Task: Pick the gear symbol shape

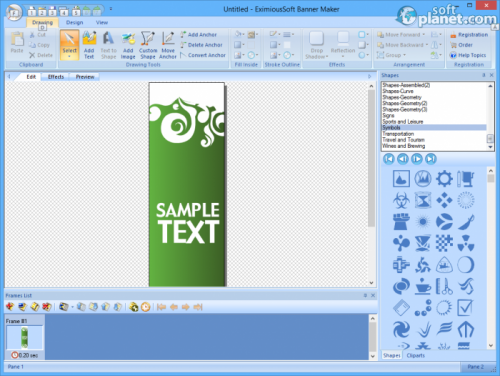Action: (x=444, y=179)
